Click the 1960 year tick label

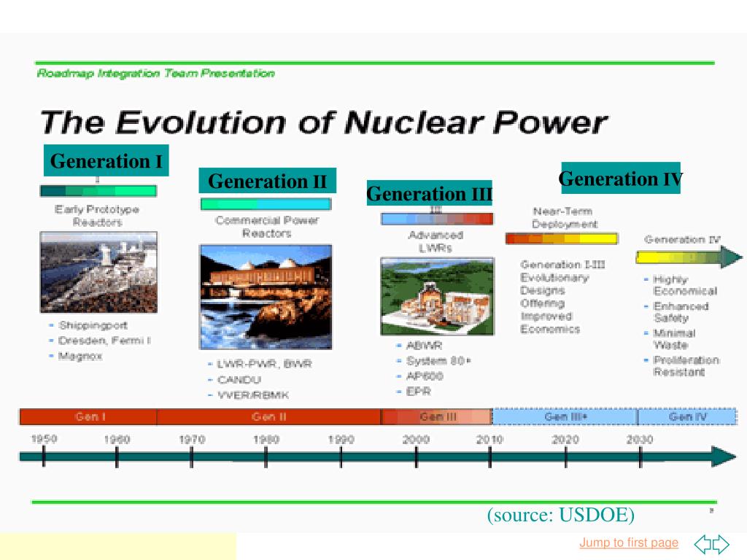pyautogui.click(x=117, y=439)
